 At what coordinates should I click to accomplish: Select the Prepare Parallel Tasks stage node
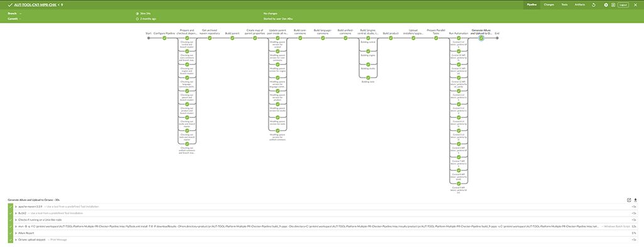(436, 38)
